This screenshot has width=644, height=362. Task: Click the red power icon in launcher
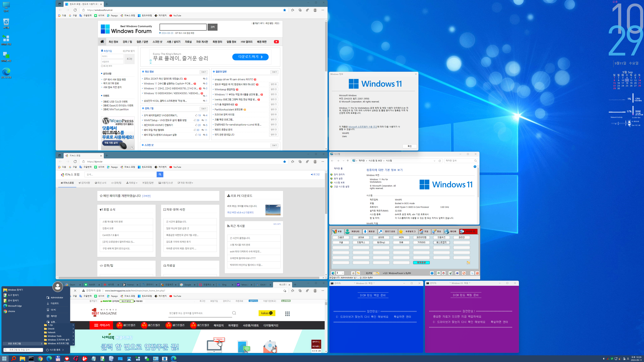click(477, 273)
